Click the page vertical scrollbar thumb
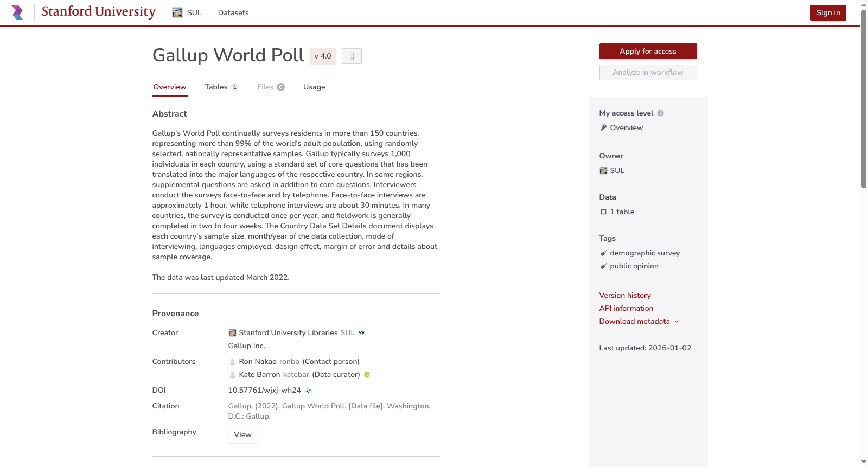The height and width of the screenshot is (467, 868). point(864,99)
